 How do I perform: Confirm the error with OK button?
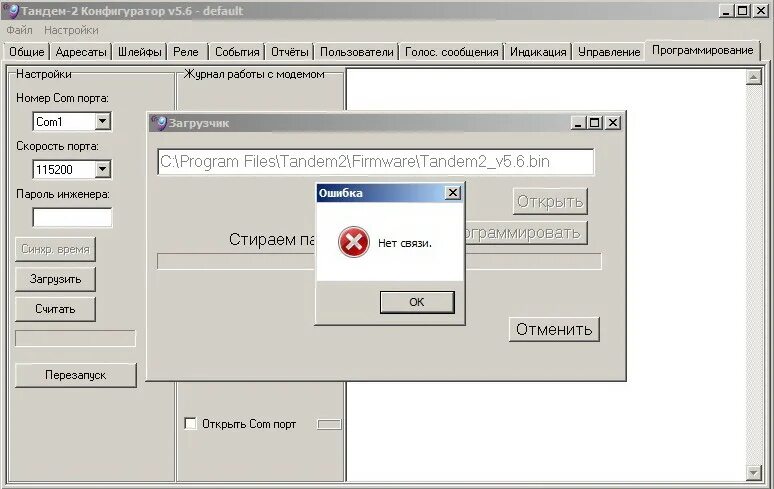[x=417, y=302]
